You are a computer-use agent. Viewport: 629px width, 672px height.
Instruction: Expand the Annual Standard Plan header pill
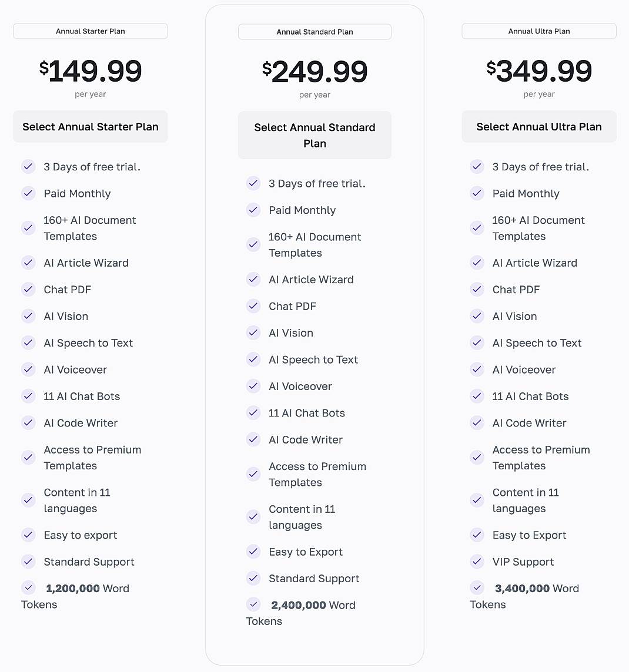(x=315, y=32)
